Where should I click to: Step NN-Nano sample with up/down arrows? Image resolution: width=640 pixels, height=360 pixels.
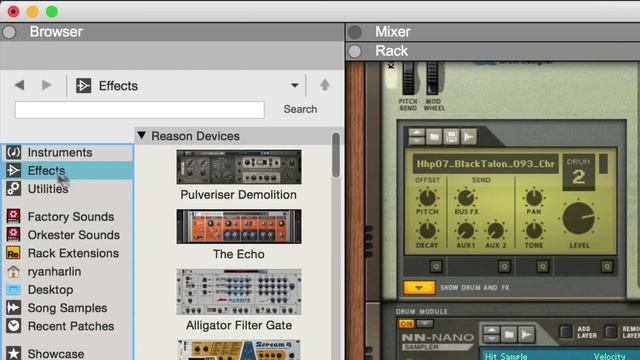[x=491, y=335]
